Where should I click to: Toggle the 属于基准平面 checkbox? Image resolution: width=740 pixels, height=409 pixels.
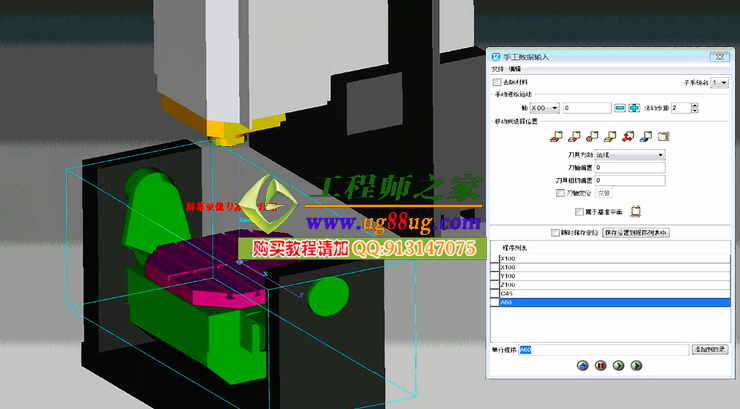[x=579, y=212]
